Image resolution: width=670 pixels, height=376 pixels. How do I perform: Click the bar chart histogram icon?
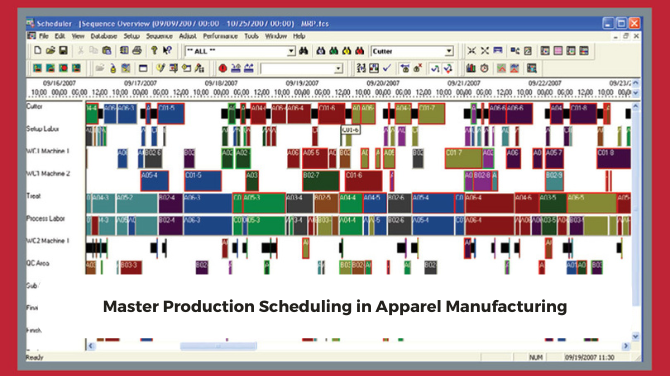pyautogui.click(x=471, y=68)
